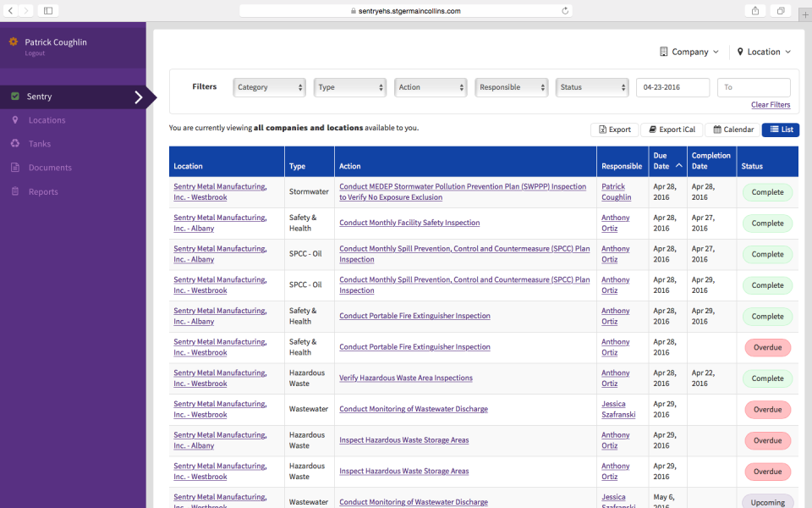This screenshot has height=508, width=812.
Task: Click the Clear Filters link
Action: (771, 105)
